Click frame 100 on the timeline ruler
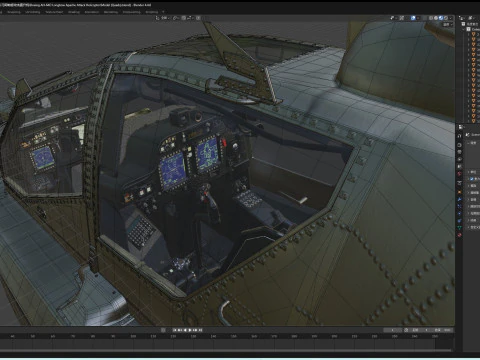The height and width of the screenshot is (360, 480). coord(133,337)
